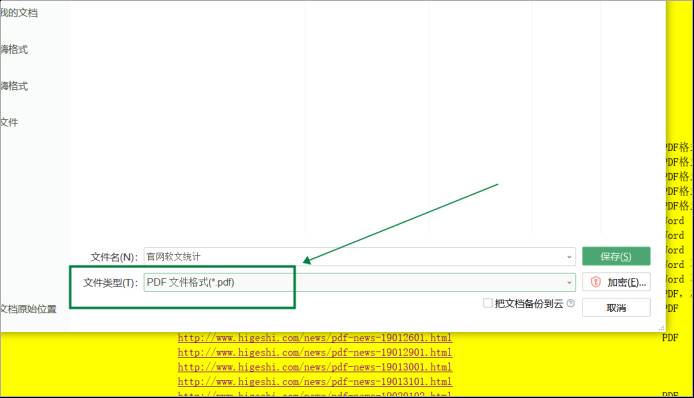Open link pdf-news-19013101.html in document
694x398 pixels.
[315, 381]
